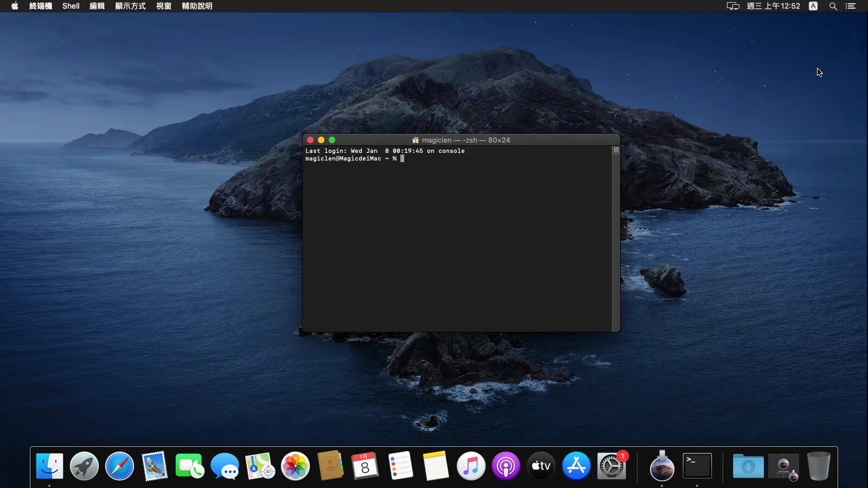Open Mail stamp icon in the Dock
The width and height of the screenshot is (868, 488).
[x=155, y=466]
